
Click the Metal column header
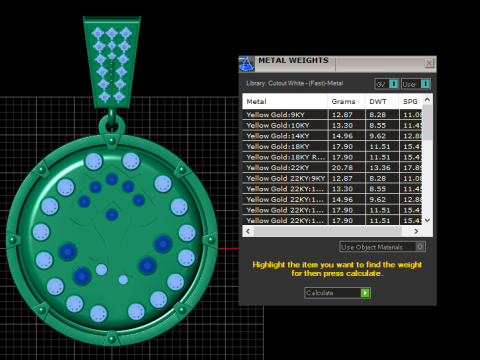pyautogui.click(x=285, y=102)
